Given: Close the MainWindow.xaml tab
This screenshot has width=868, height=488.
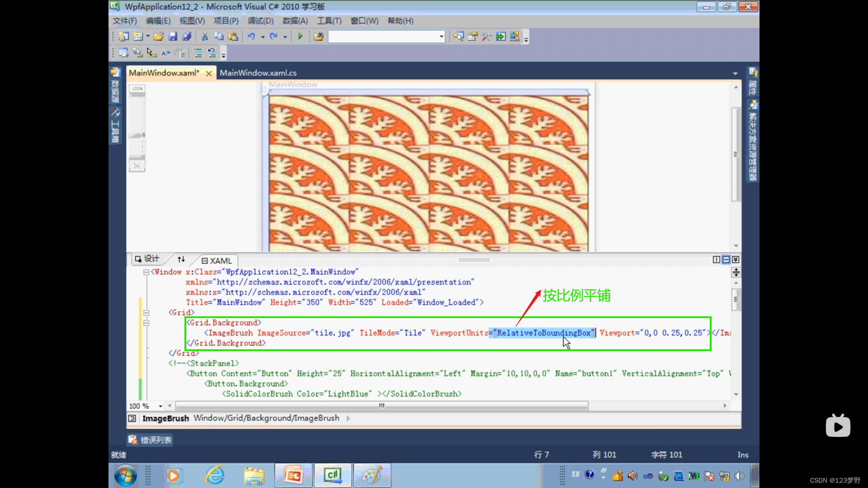Looking at the screenshot, I should click(209, 73).
